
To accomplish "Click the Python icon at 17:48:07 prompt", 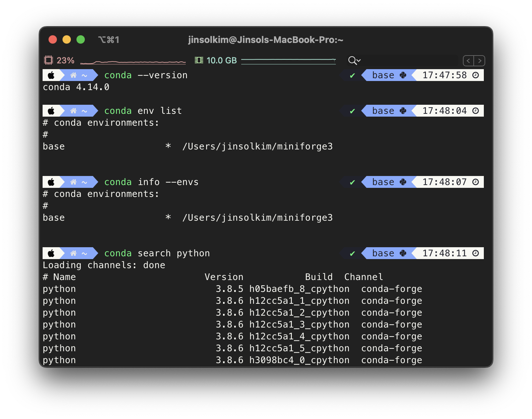I will click(x=403, y=182).
